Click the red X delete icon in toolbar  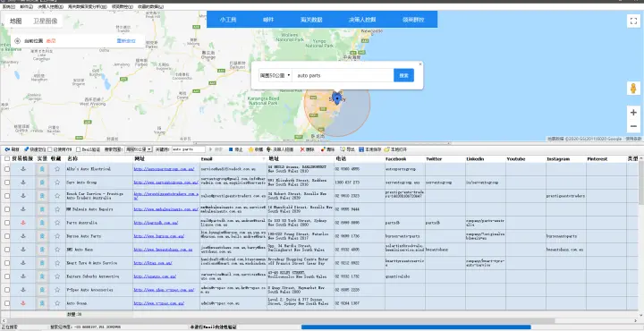[302, 149]
